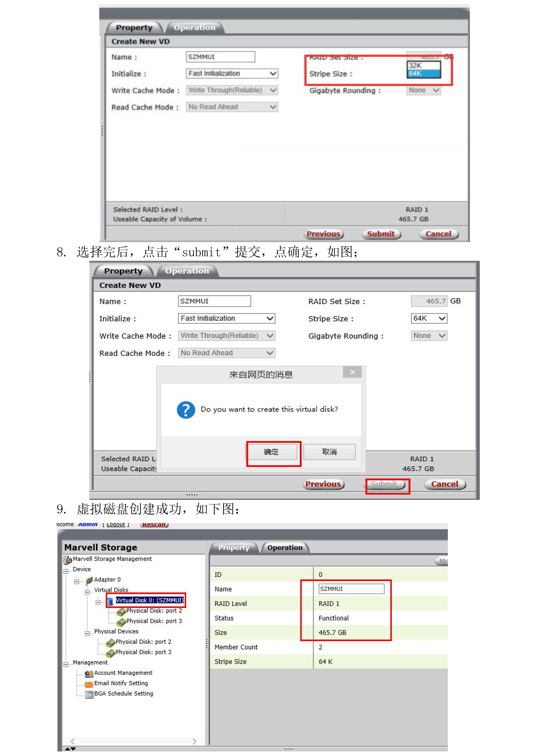The image size is (534, 756).
Task: Select Email Notify Setting in tree
Action: [121, 684]
